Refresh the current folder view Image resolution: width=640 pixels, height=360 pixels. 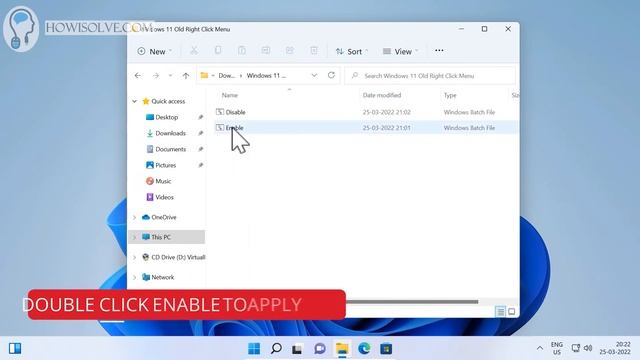331,75
